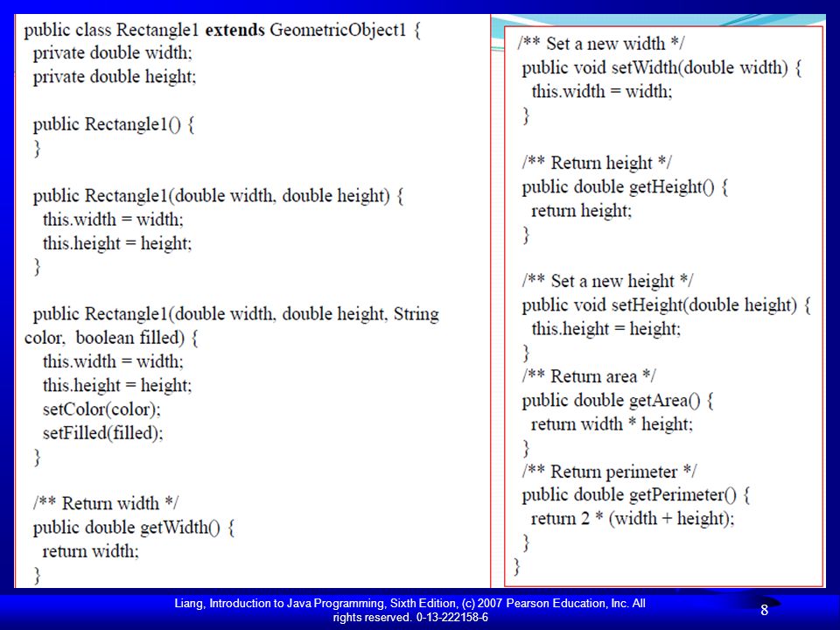The height and width of the screenshot is (630, 840).
Task: Click the class declaration line 'public class Rectangle1 extends GeometricObject1'
Action: point(222,30)
